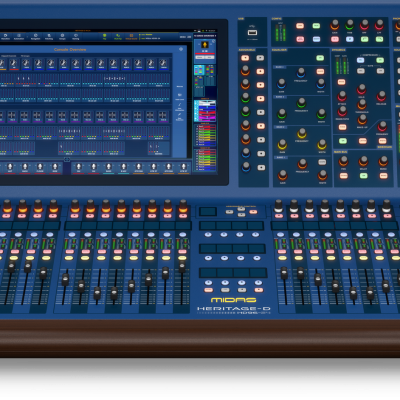The height and width of the screenshot is (400, 400).
Task: Open the gear icon beside Console Overview title
Action: click(181, 49)
